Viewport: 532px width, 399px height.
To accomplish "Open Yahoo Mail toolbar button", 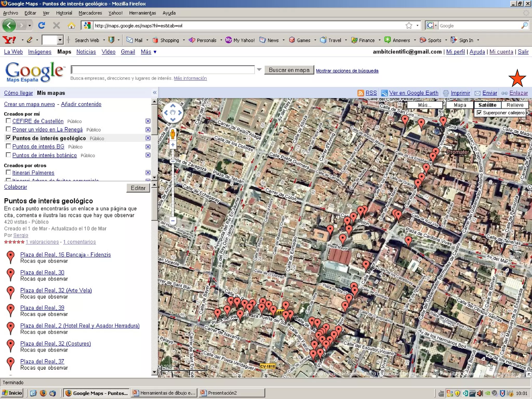I will coord(134,40).
